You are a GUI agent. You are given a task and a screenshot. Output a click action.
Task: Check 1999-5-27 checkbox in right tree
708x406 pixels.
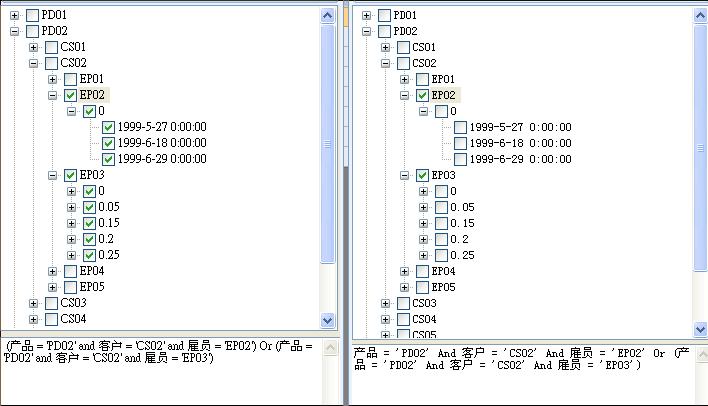[x=460, y=127]
